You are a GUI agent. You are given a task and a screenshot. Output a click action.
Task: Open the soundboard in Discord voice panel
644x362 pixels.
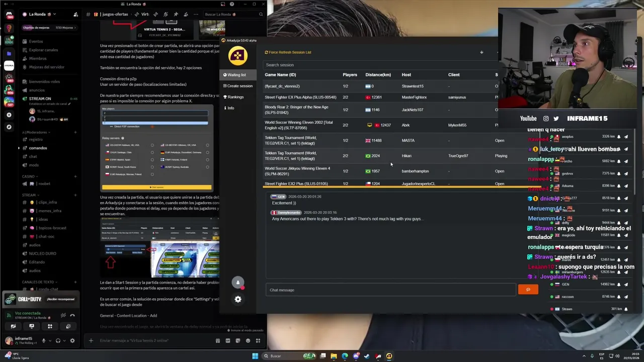click(x=68, y=326)
